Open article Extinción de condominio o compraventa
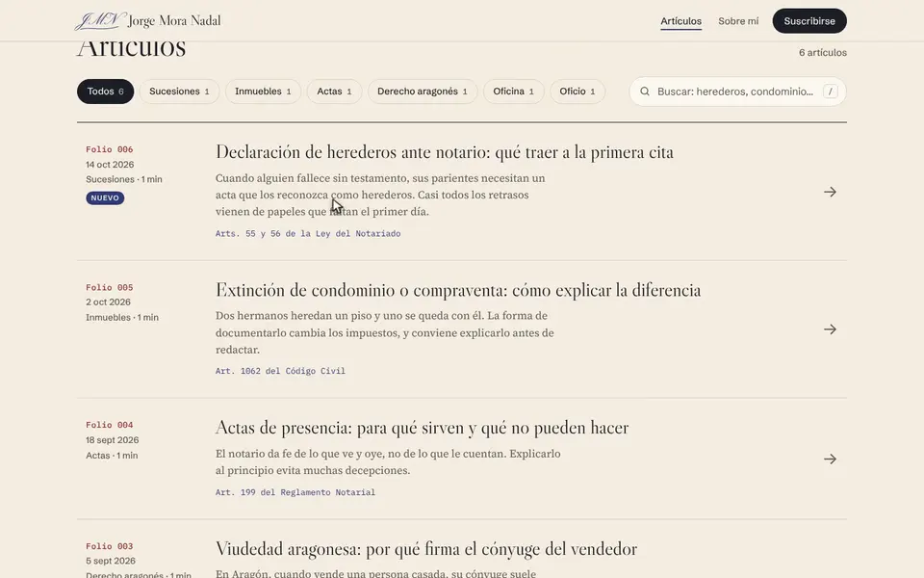The height and width of the screenshot is (578, 924). coord(458,290)
